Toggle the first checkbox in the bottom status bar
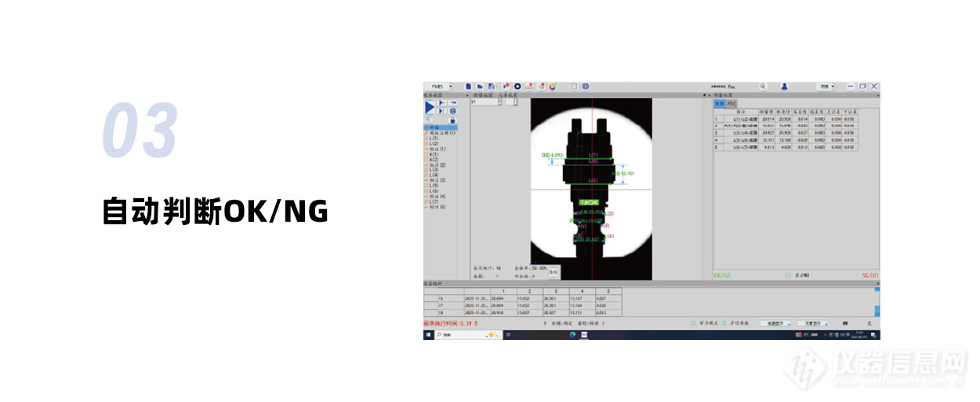The width and height of the screenshot is (980, 402). 693,323
